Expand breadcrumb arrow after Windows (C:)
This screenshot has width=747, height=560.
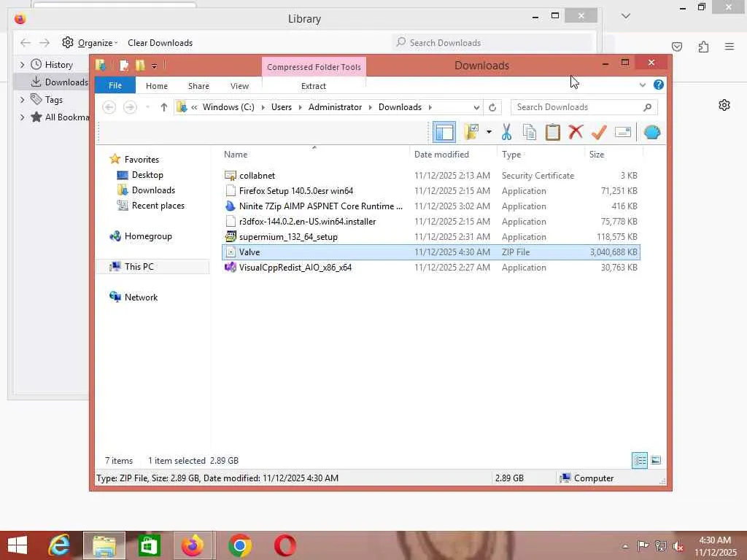(263, 108)
